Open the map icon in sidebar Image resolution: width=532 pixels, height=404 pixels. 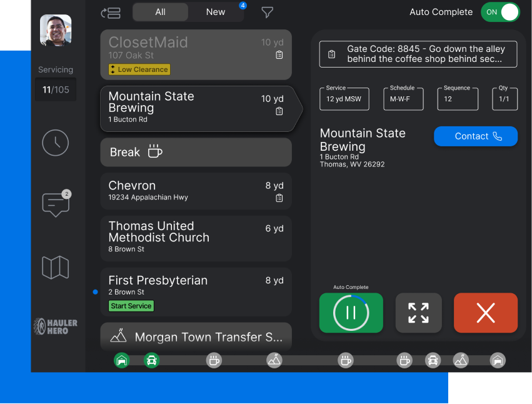(x=55, y=268)
